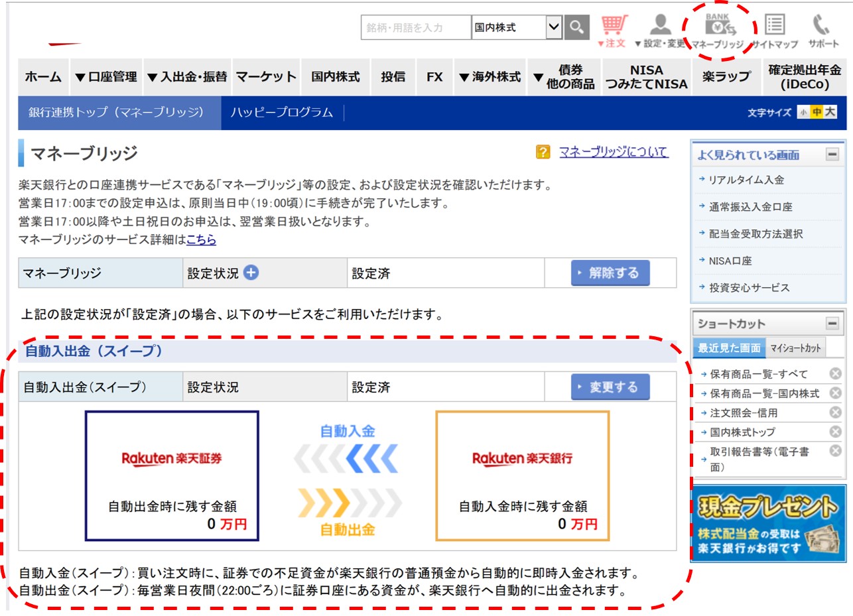853x616 pixels.
Task: Open the FX menu
Action: 434,77
